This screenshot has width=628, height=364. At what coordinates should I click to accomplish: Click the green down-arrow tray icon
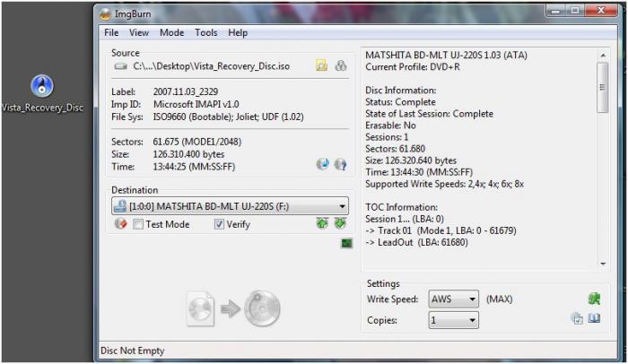click(x=340, y=223)
